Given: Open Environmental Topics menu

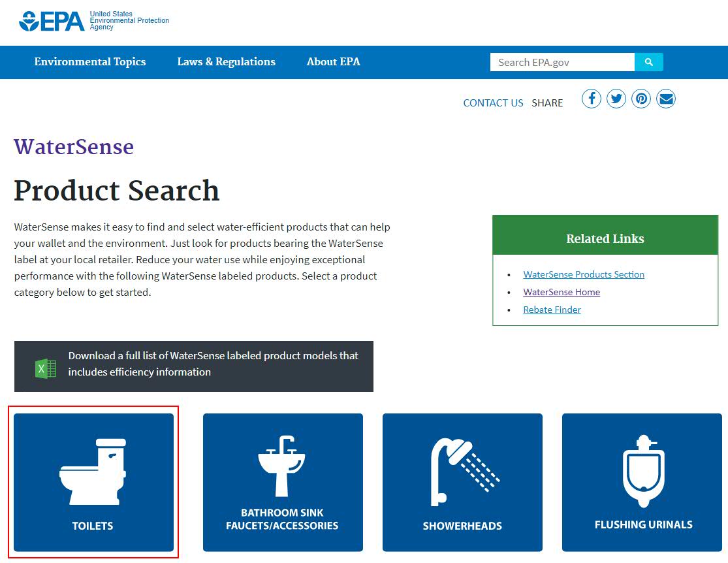Looking at the screenshot, I should 90,62.
